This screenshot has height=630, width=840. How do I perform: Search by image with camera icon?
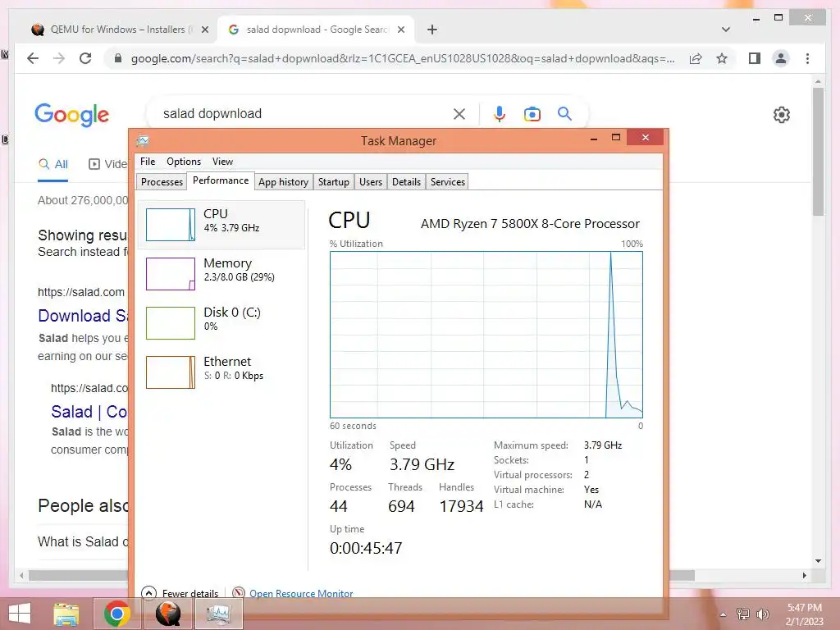coord(532,114)
